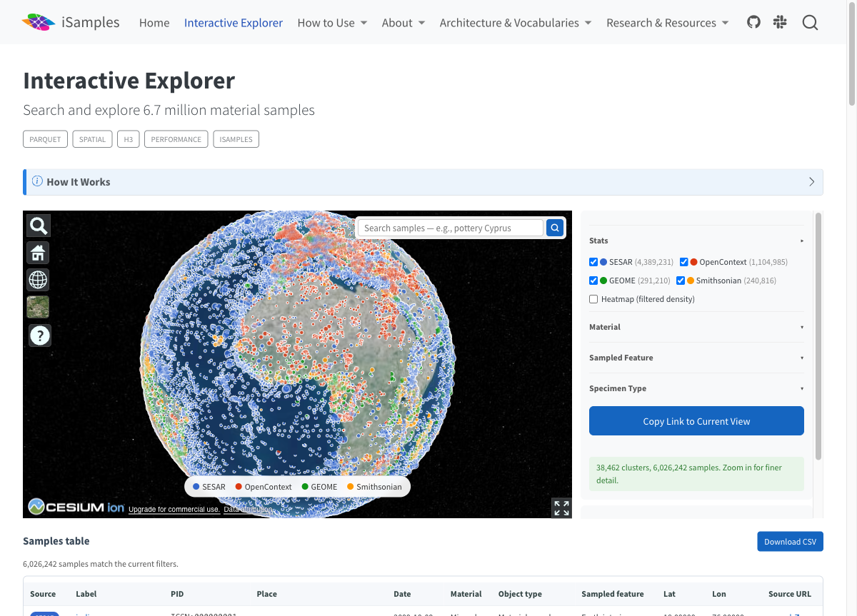The height and width of the screenshot is (616, 857).
Task: Open the GitHub repository icon
Action: 753,22
